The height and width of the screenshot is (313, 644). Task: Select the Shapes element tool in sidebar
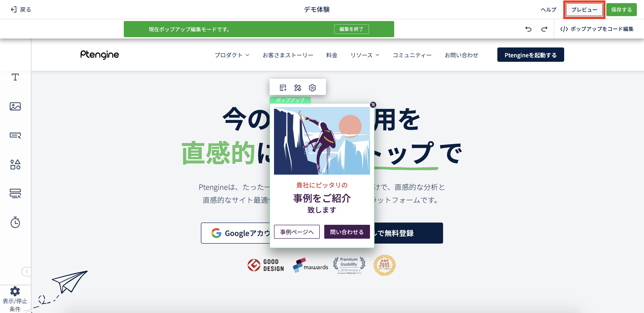point(15,165)
